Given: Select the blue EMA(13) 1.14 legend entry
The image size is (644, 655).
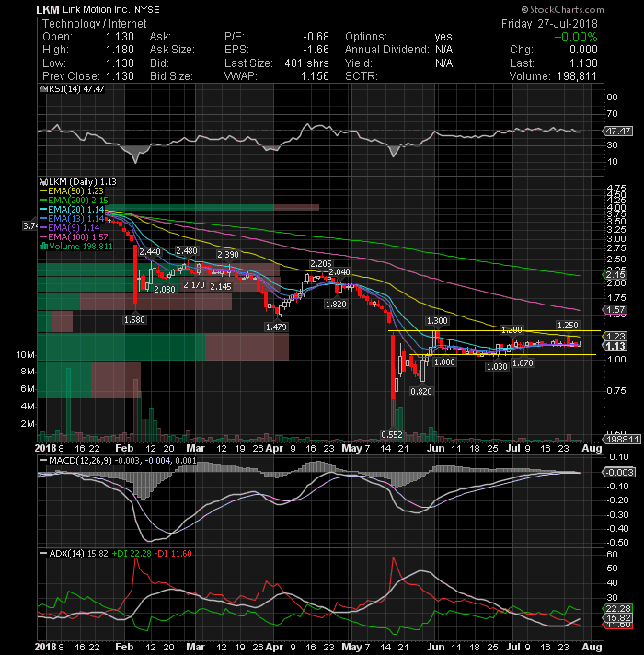Looking at the screenshot, I should click(x=72, y=218).
